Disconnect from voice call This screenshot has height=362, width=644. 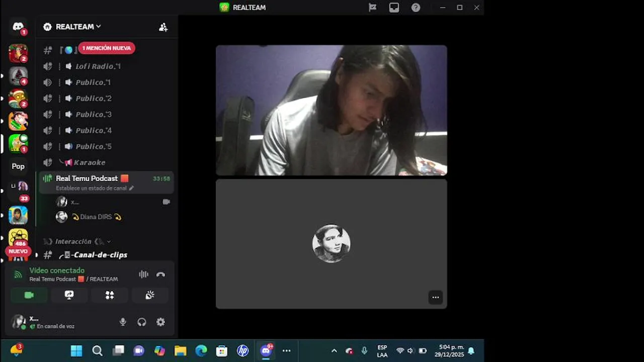(160, 275)
